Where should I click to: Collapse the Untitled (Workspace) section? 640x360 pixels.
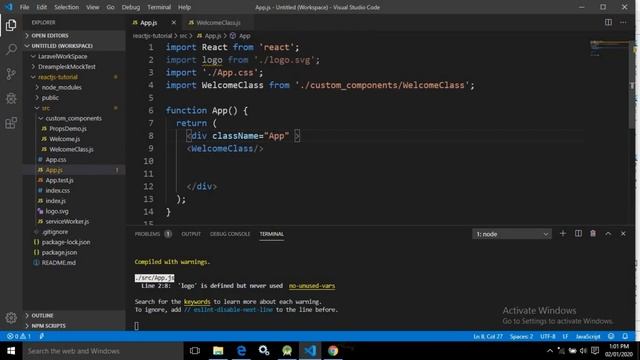(x=74, y=46)
